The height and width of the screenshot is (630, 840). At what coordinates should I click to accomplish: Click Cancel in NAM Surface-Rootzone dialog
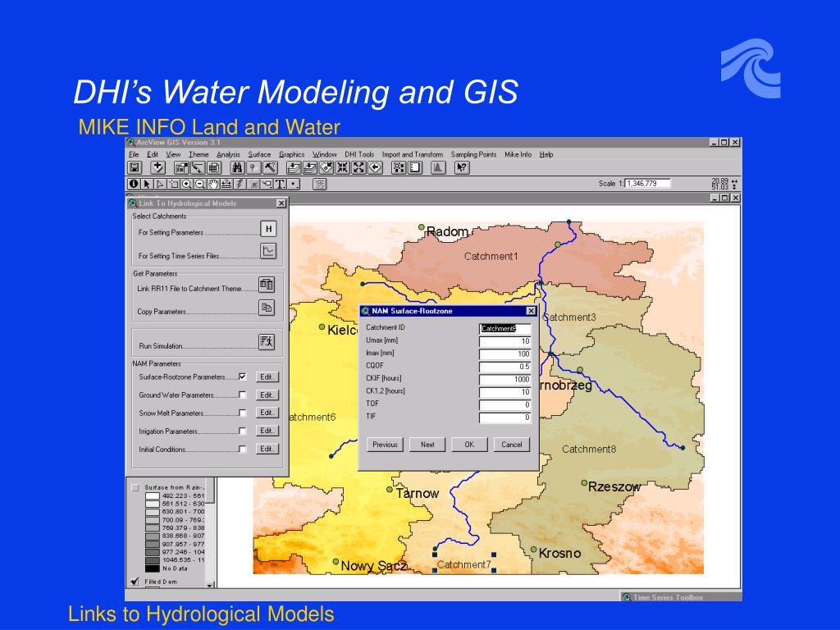pos(512,445)
